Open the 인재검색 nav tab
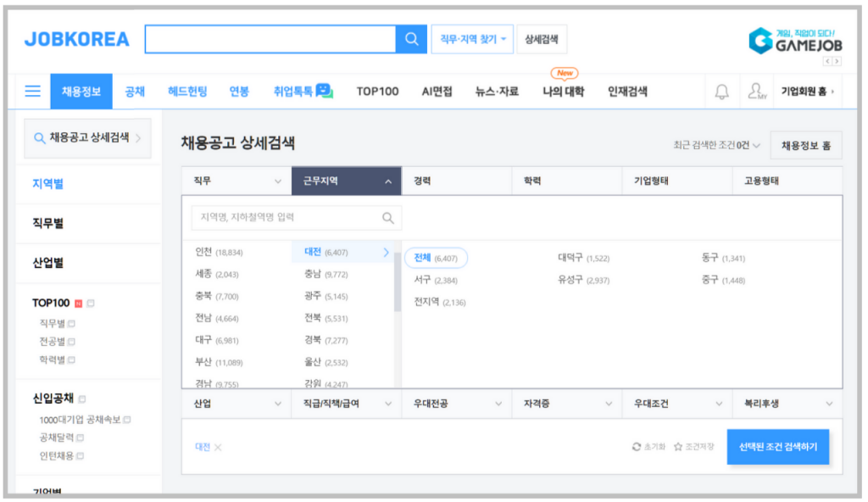The width and height of the screenshot is (868, 502). pyautogui.click(x=627, y=92)
